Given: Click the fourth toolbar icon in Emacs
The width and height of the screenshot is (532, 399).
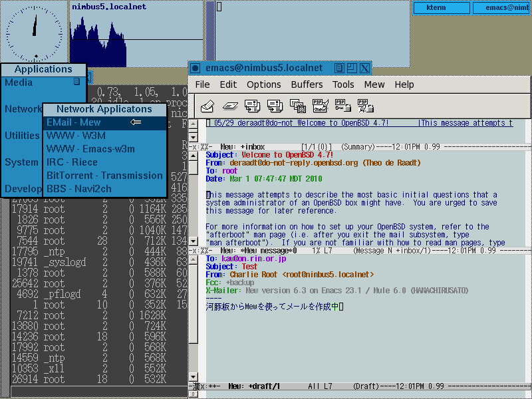Looking at the screenshot, I should click(x=275, y=106).
